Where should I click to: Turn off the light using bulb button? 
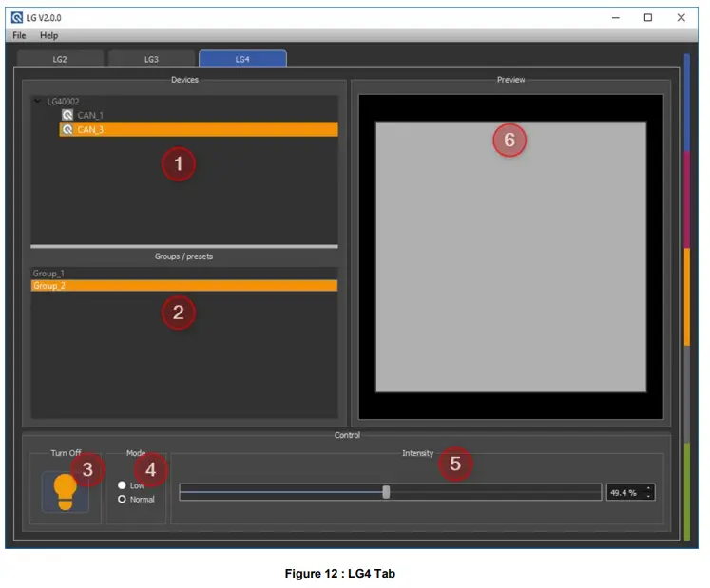pos(66,492)
